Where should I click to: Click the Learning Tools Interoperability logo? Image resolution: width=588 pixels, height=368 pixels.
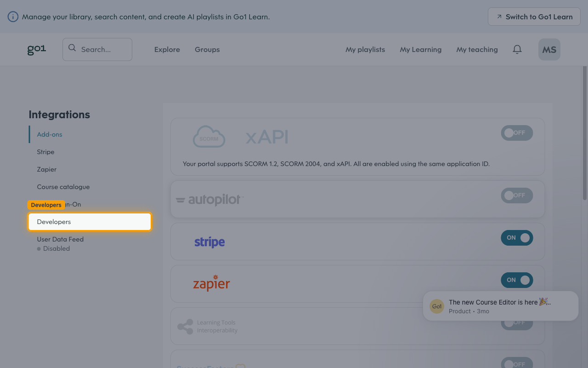click(x=208, y=327)
